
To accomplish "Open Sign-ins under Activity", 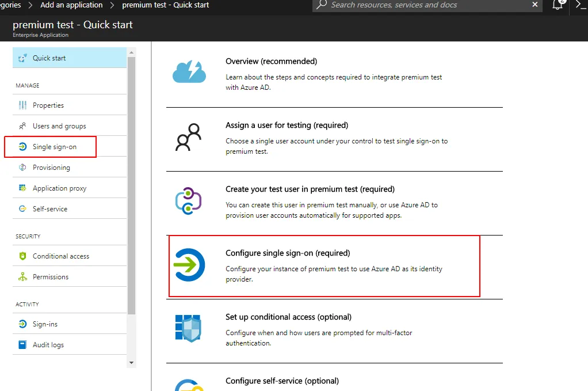I will (70, 324).
